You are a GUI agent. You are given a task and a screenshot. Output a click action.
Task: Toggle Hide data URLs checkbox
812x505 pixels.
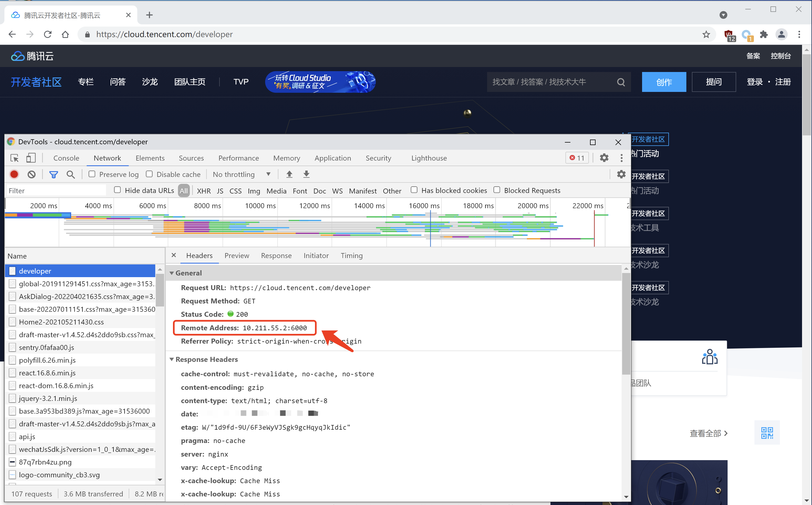pos(116,190)
